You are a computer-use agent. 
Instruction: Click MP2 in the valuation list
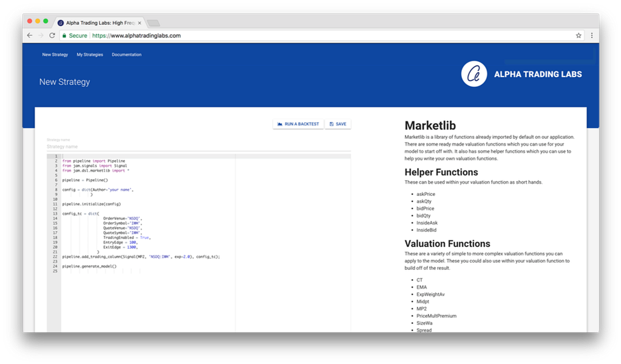421,309
